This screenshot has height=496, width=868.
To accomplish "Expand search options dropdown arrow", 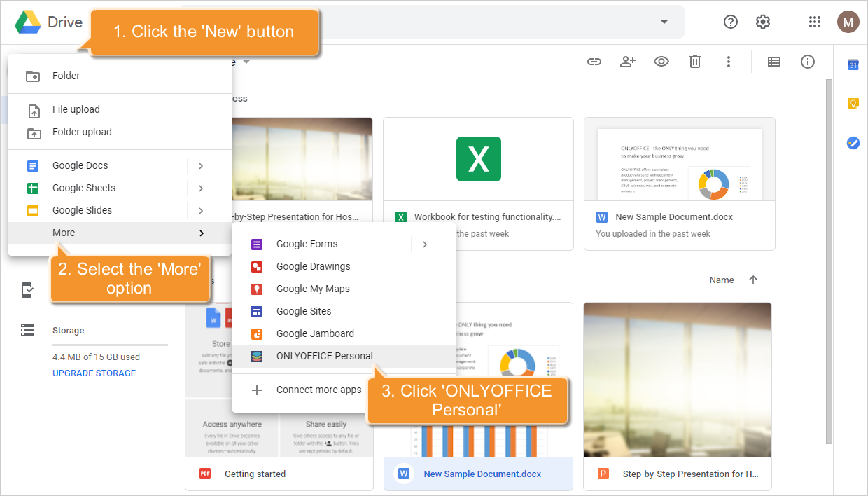I will tap(664, 22).
